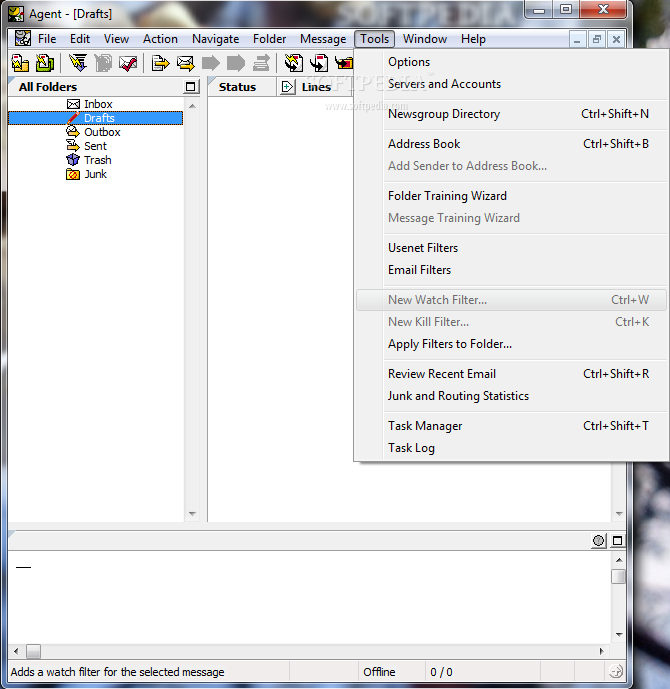This screenshot has width=670, height=689.
Task: Click the gray stacked-lines arrow toolbar icon
Action: (261, 63)
